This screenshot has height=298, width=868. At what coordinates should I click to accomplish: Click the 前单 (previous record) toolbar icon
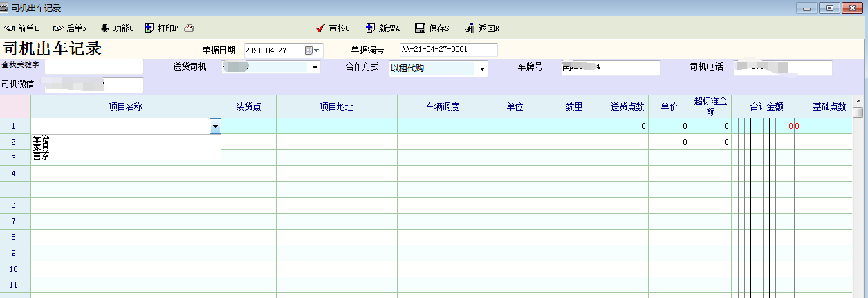(x=10, y=28)
